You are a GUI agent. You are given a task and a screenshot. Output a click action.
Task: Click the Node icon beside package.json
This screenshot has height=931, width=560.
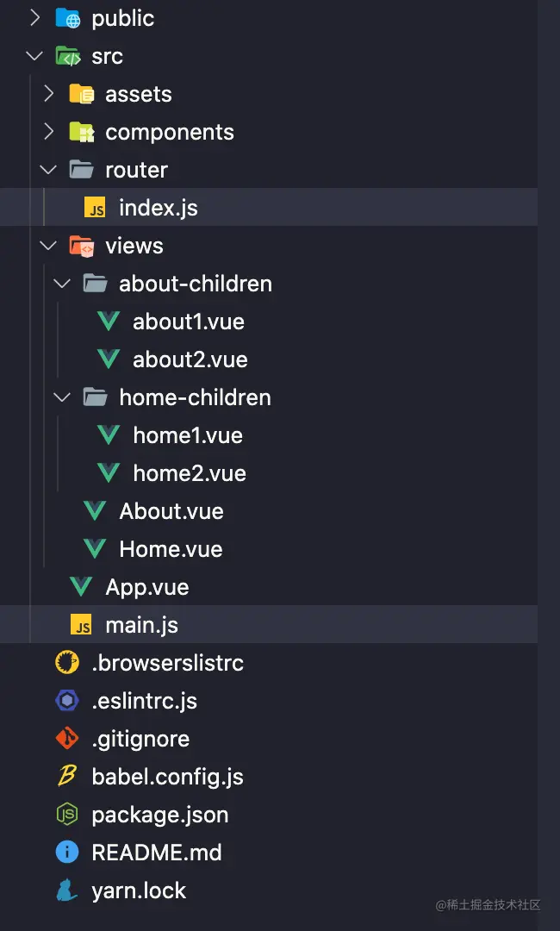coord(67,815)
